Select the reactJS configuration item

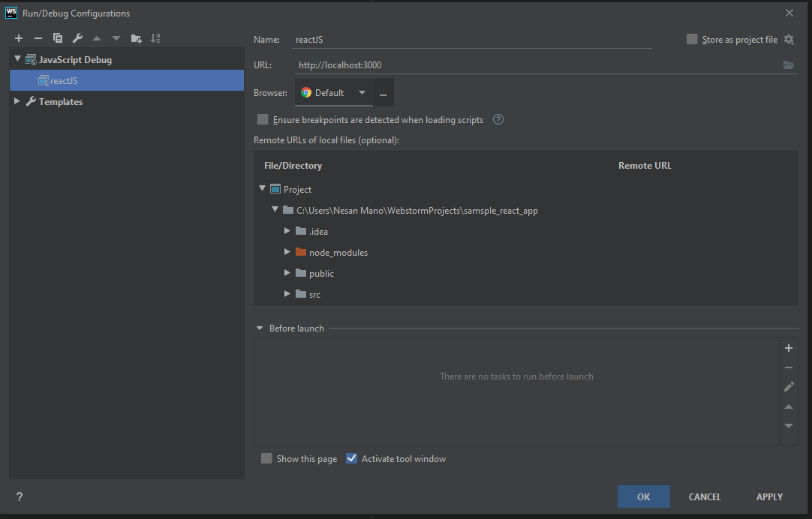point(64,80)
